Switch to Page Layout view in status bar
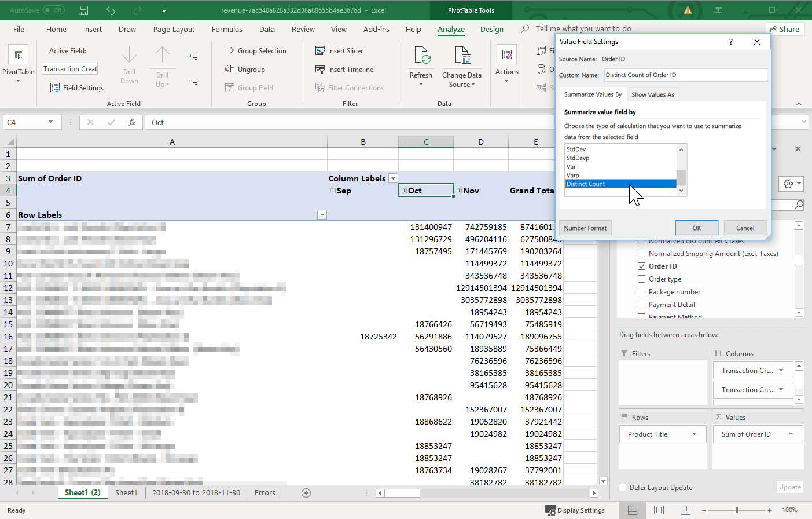Viewport: 812px width, 519px height. pyautogui.click(x=659, y=510)
